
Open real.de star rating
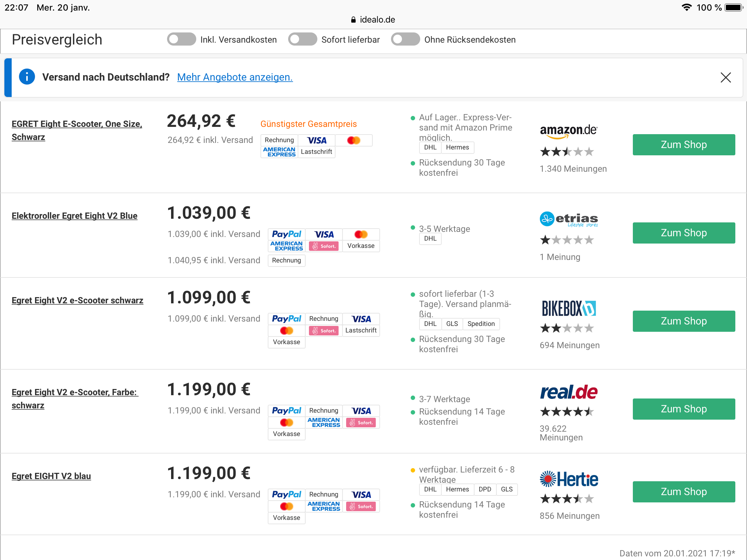click(567, 412)
